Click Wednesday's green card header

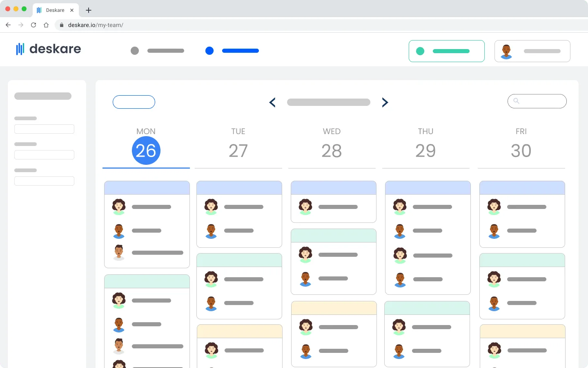click(334, 236)
